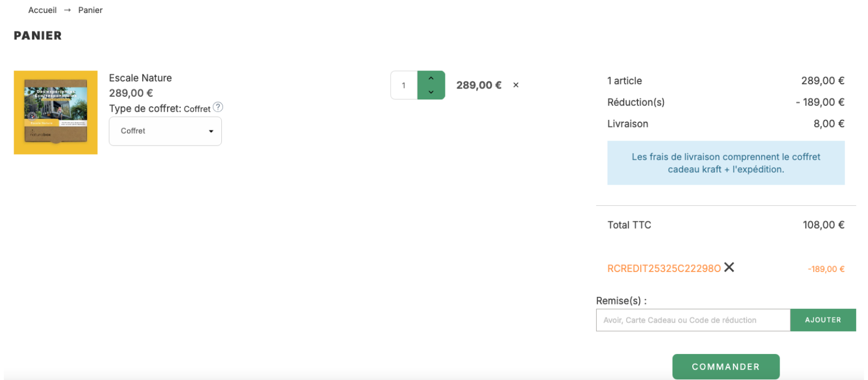Screen dimensions: 868x380
Task: Open the Escale Nature product thumbnail
Action: (56, 112)
